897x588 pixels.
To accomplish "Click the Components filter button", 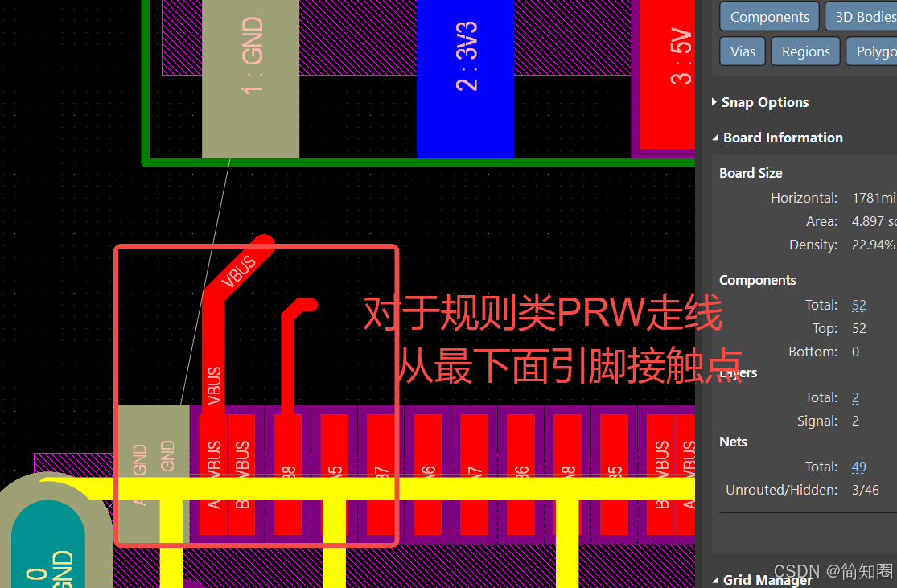I will click(x=769, y=17).
